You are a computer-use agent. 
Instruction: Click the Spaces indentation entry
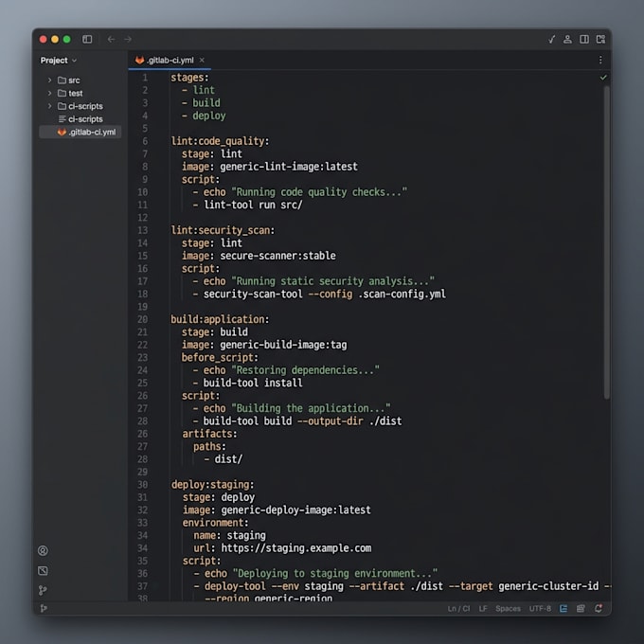tap(508, 608)
